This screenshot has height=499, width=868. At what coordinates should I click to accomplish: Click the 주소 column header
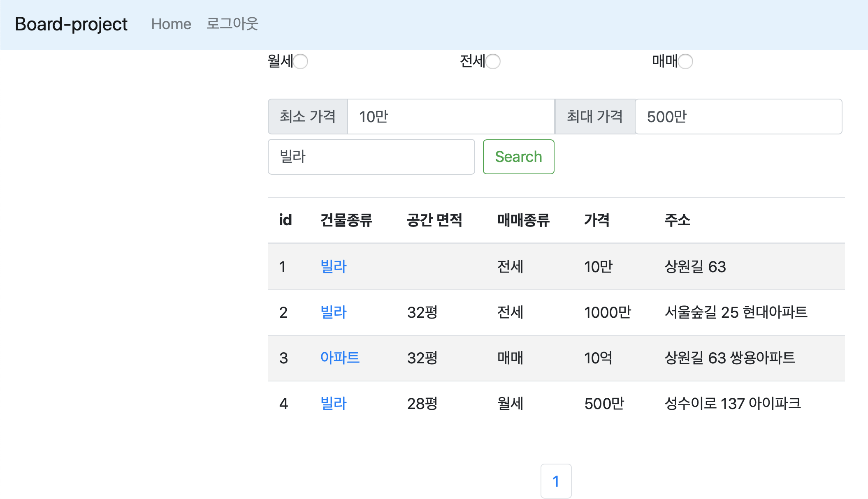pos(677,220)
